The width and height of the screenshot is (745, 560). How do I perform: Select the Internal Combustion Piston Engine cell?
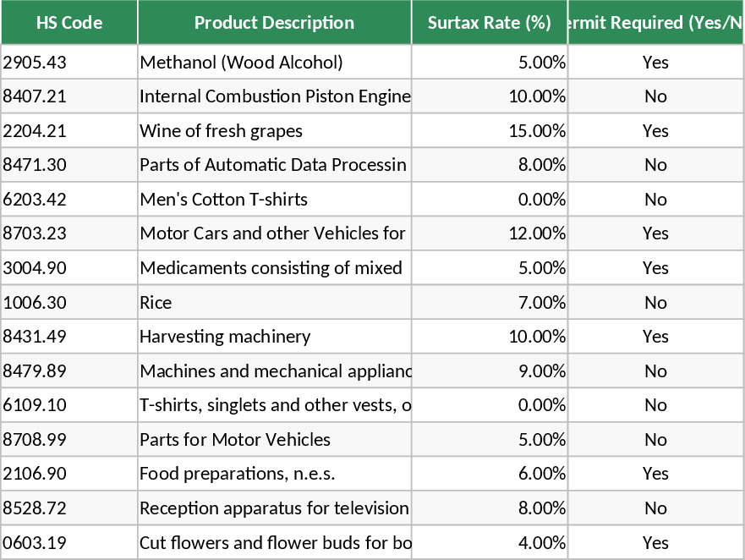(274, 96)
